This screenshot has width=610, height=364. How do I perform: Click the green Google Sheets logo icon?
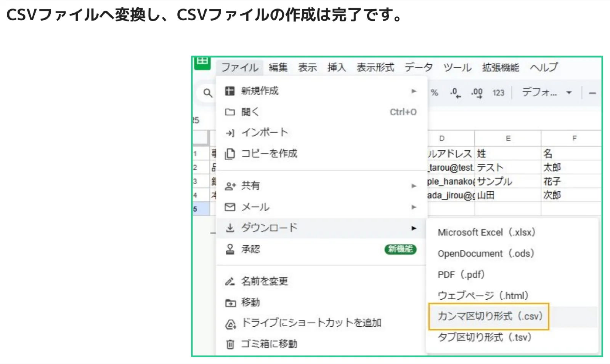point(202,63)
